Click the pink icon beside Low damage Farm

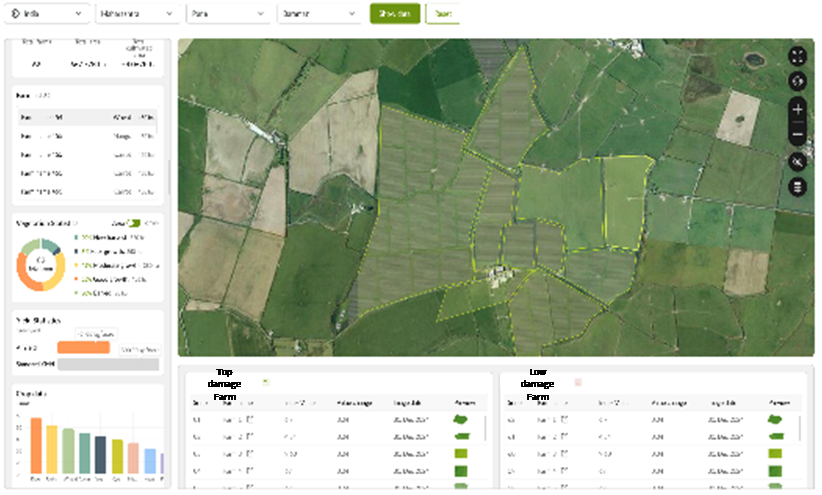click(x=577, y=382)
